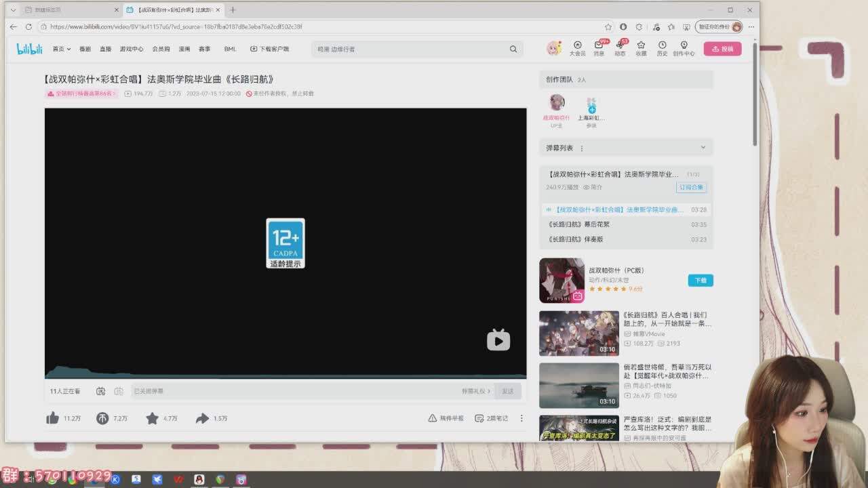Open 游戏中心 in the header nav
The height and width of the screenshot is (488, 868).
[x=132, y=49]
